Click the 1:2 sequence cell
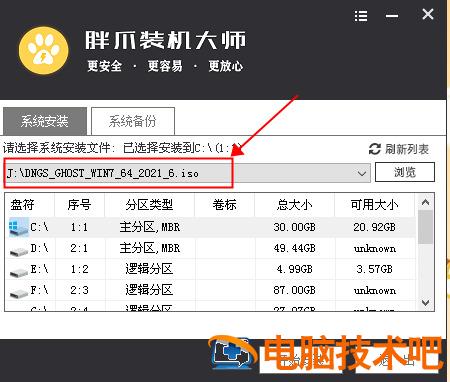The height and width of the screenshot is (382, 450). (x=79, y=269)
